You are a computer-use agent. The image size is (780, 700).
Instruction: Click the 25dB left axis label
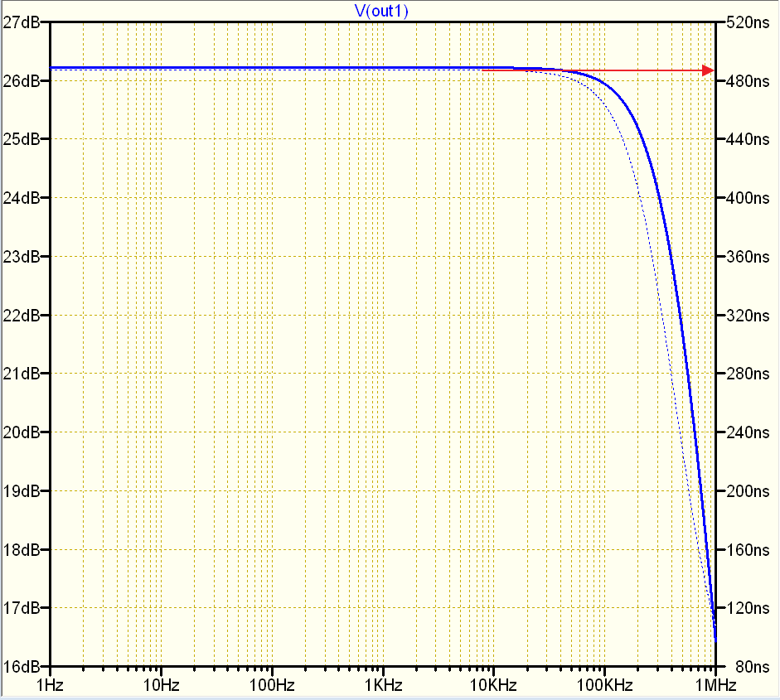[22, 139]
